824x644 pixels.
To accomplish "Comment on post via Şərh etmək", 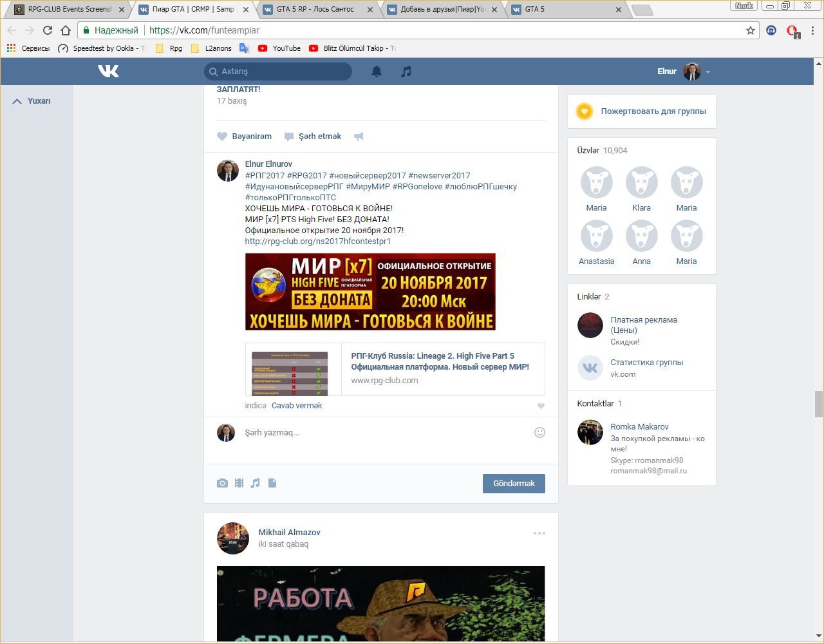I will [x=313, y=137].
